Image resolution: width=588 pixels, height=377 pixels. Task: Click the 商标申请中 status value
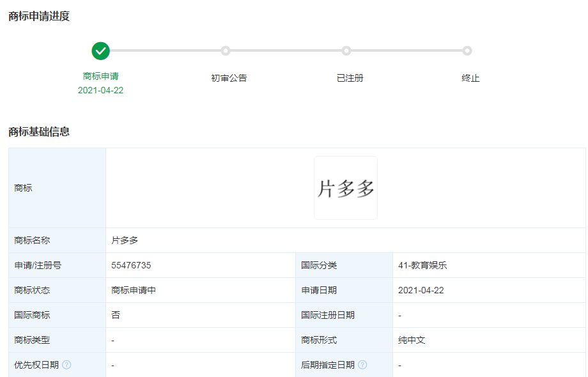pyautogui.click(x=134, y=290)
